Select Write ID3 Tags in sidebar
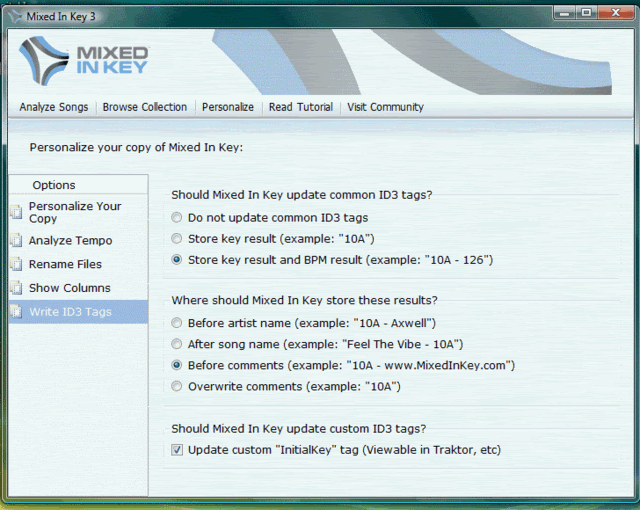This screenshot has width=640, height=510. (x=78, y=312)
